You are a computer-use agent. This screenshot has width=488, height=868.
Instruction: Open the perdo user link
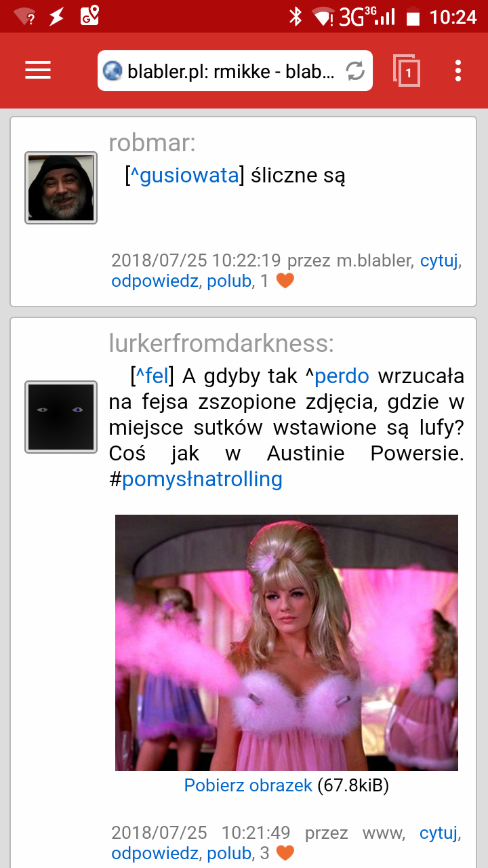click(x=342, y=376)
